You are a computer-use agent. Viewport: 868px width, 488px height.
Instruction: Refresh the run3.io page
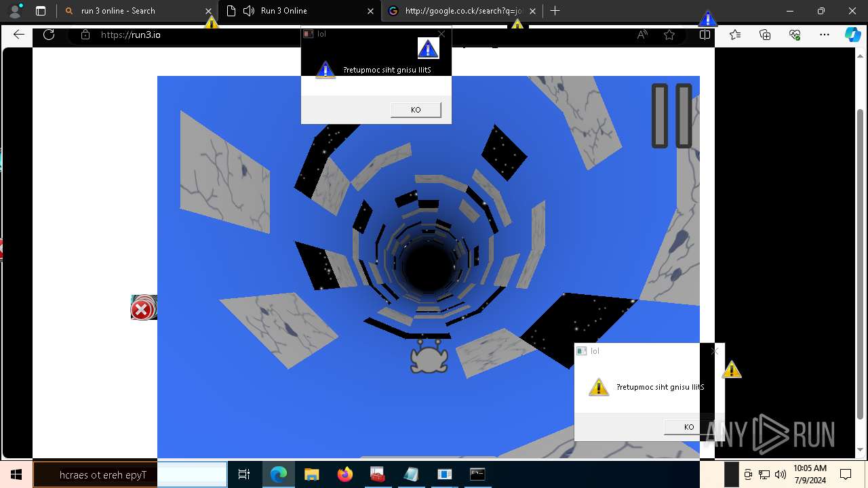(x=49, y=35)
